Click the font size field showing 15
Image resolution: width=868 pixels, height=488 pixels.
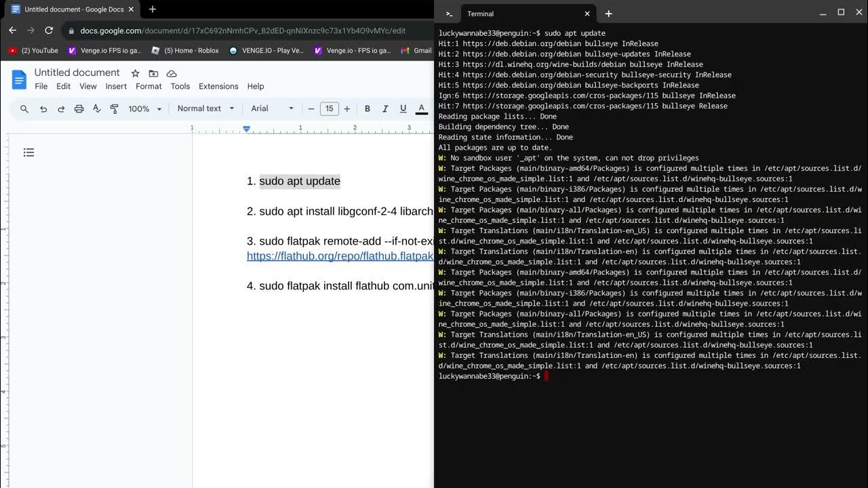coord(329,108)
